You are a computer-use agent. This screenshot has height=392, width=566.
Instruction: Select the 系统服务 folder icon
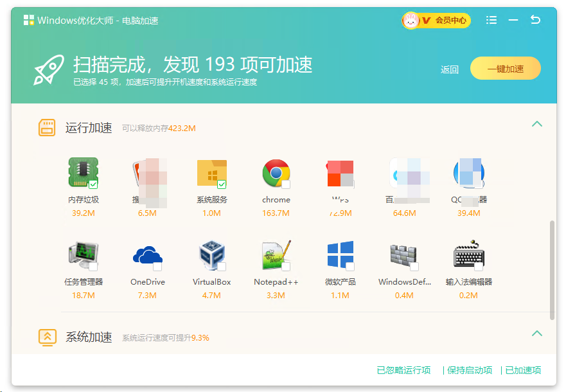click(212, 174)
